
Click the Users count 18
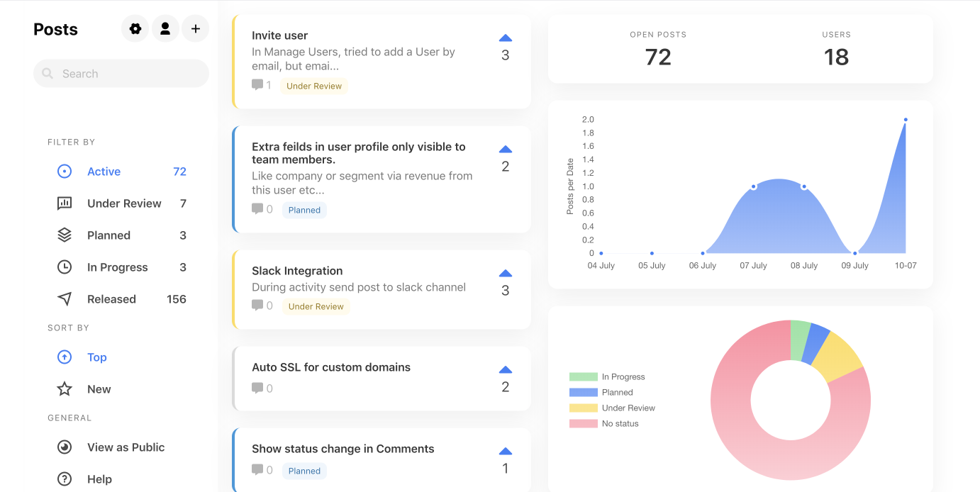(836, 57)
